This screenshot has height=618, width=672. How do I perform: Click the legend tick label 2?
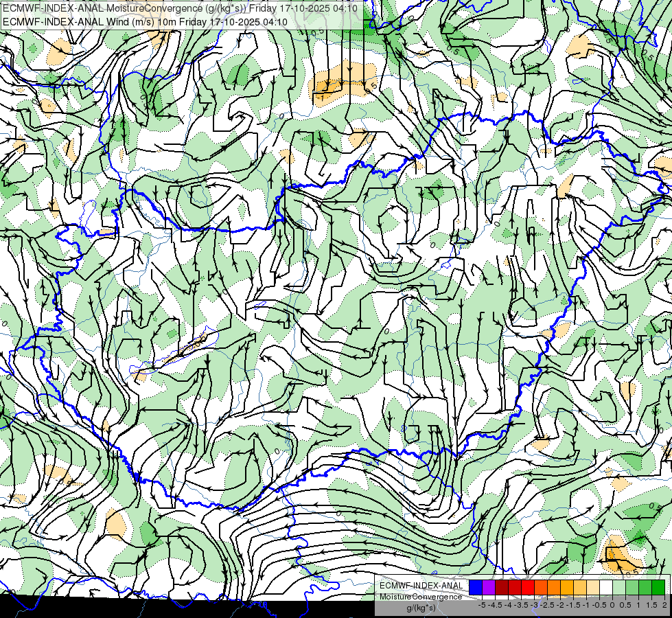(x=664, y=605)
